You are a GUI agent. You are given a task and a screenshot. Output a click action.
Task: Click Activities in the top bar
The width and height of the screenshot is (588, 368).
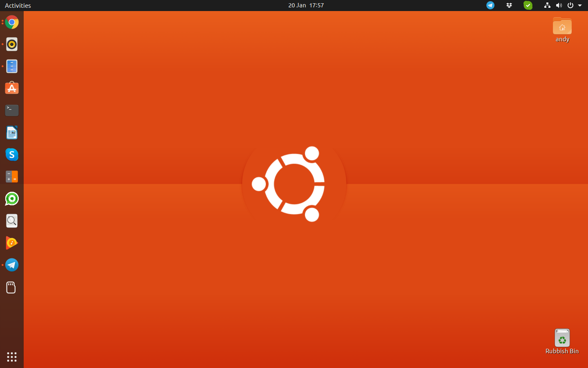tap(18, 5)
